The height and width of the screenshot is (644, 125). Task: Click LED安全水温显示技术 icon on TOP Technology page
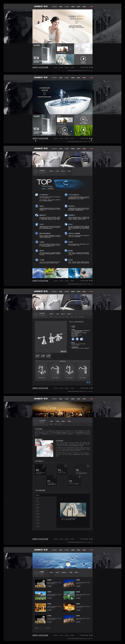tap(66, 195)
